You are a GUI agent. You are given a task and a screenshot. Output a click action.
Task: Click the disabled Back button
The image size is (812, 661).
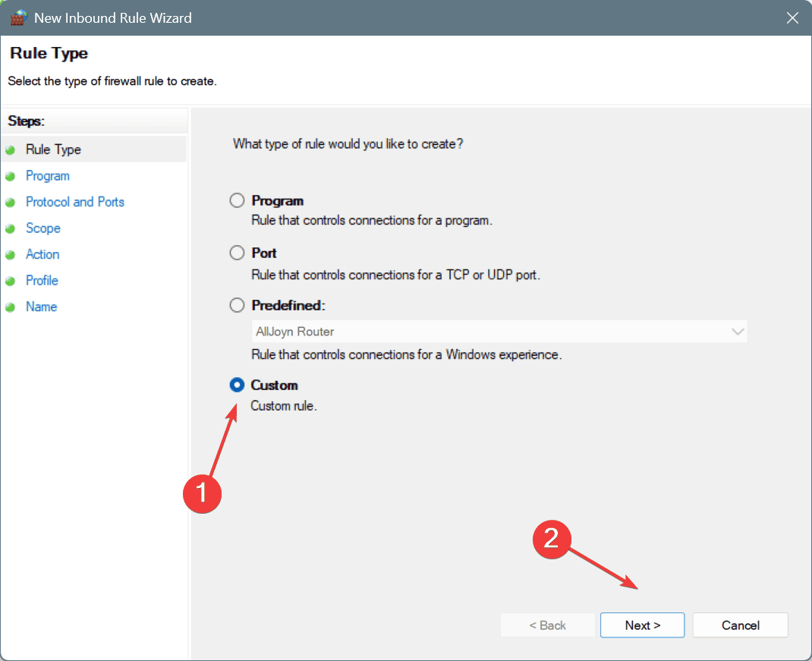pos(547,625)
